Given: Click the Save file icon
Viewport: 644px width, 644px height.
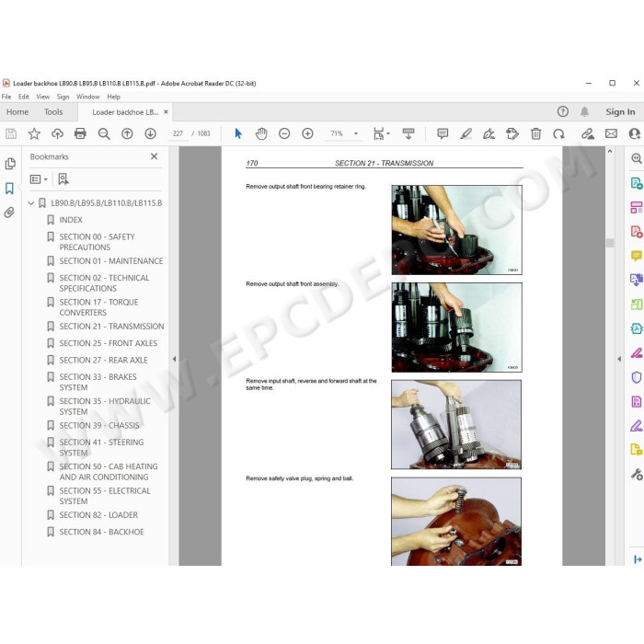Looking at the screenshot, I should (11, 133).
